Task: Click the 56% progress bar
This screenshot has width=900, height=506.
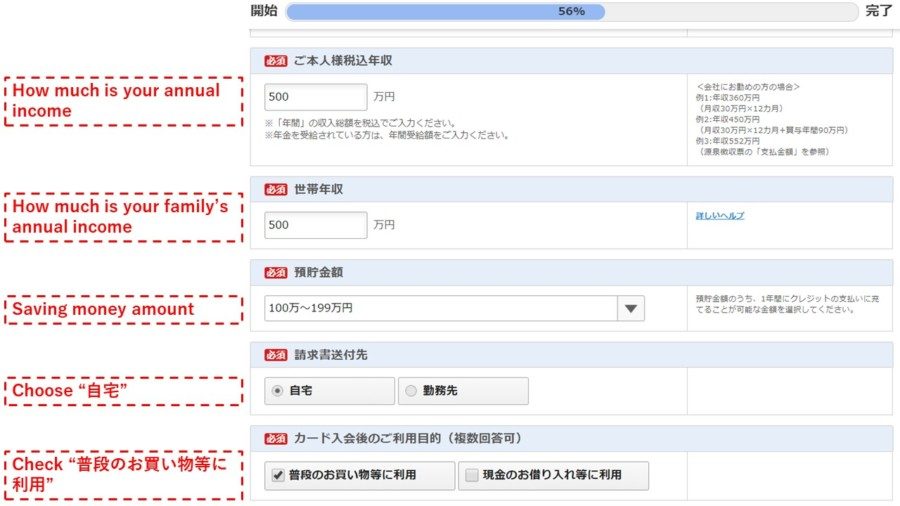Action: coord(571,12)
